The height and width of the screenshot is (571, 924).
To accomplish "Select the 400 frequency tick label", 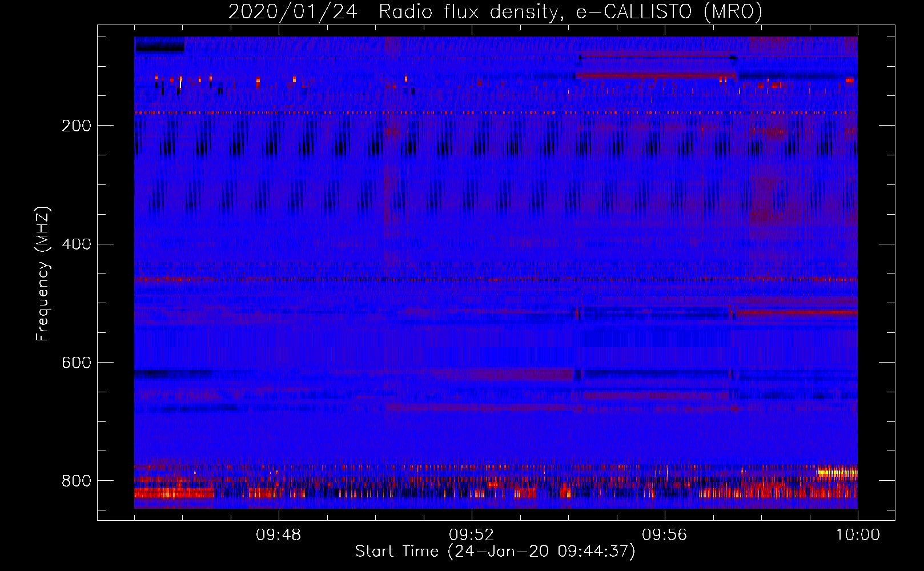I will click(77, 244).
